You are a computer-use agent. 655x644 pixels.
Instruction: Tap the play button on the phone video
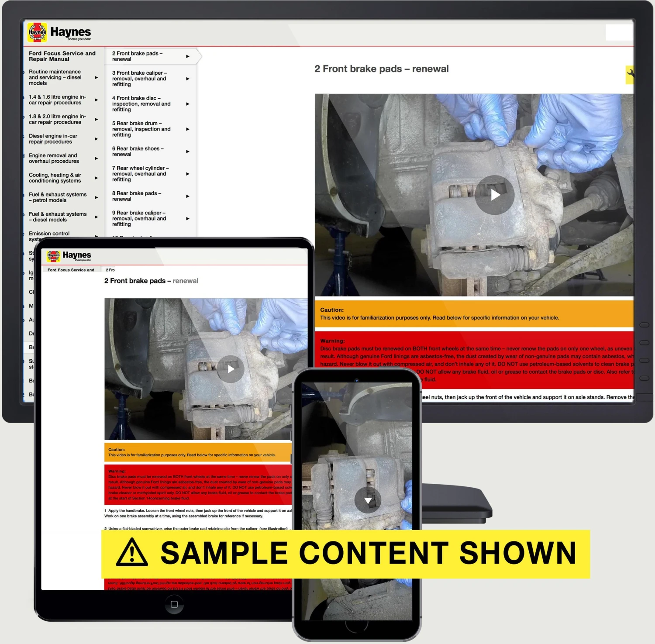tap(368, 500)
